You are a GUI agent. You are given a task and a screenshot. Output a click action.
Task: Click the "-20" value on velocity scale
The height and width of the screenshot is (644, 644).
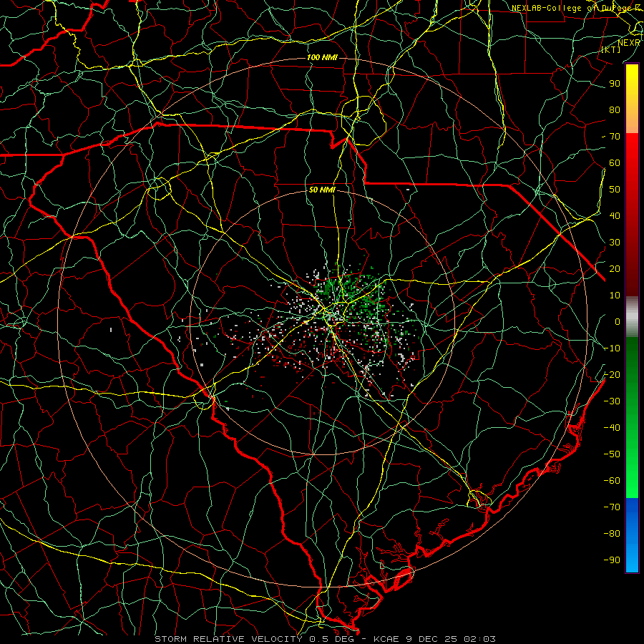(612, 374)
